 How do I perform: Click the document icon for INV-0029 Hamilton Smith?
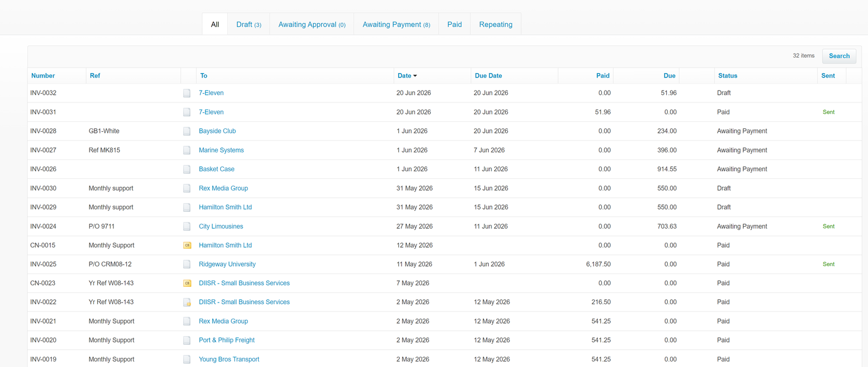pos(187,207)
